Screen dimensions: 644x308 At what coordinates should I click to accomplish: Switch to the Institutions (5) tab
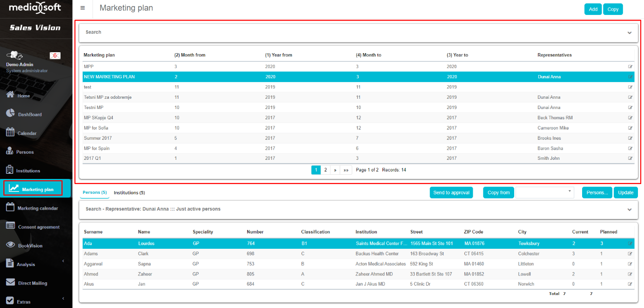pos(129,192)
